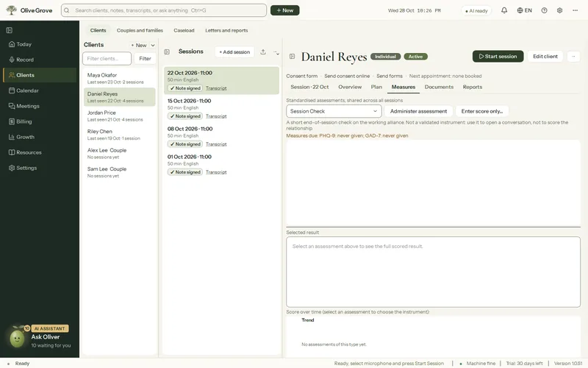Select client Jordan Price
This screenshot has width=588, height=368.
pyautogui.click(x=119, y=116)
